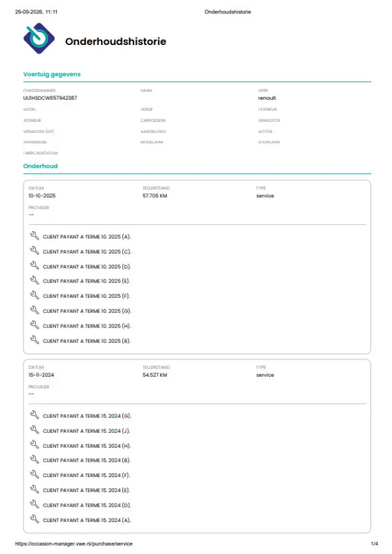Click wrench icon beside TERME 10. 2025 (A)
The image size is (392, 554).
coord(34,235)
